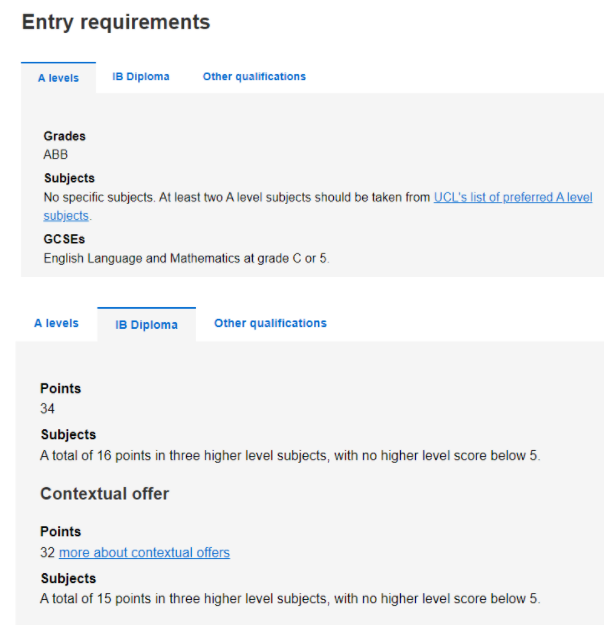The image size is (614, 635).
Task: Click the 34 points value
Action: 47,409
